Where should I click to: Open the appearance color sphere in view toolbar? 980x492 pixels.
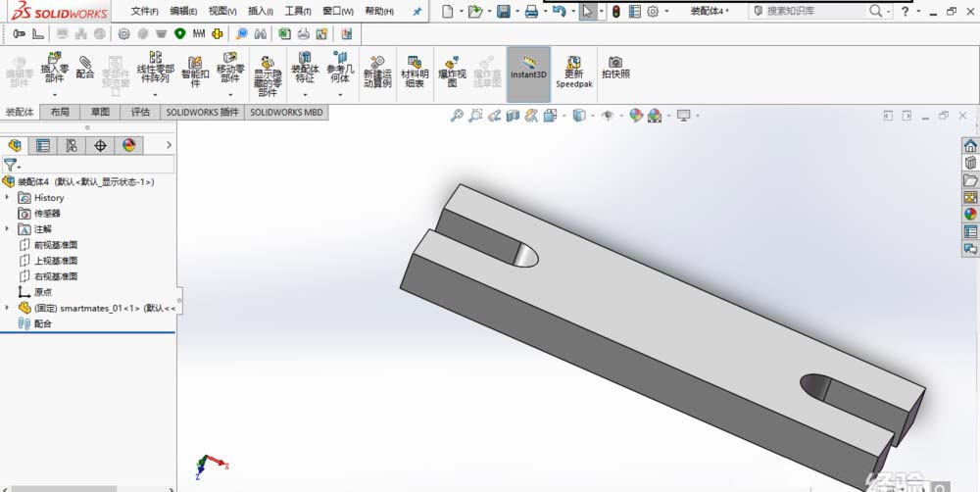(636, 116)
